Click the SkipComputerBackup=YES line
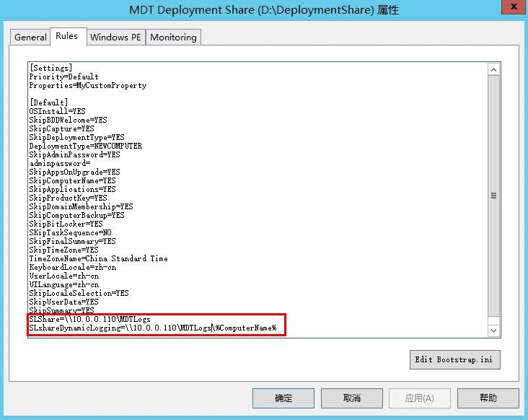The height and width of the screenshot is (420, 528). pyautogui.click(x=76, y=215)
